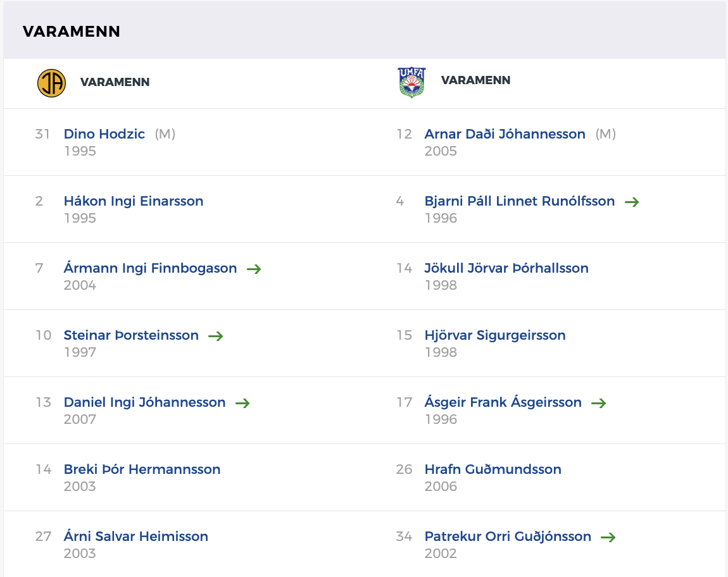This screenshot has width=728, height=577.
Task: Click the top VARAMENN section header
Action: (72, 31)
